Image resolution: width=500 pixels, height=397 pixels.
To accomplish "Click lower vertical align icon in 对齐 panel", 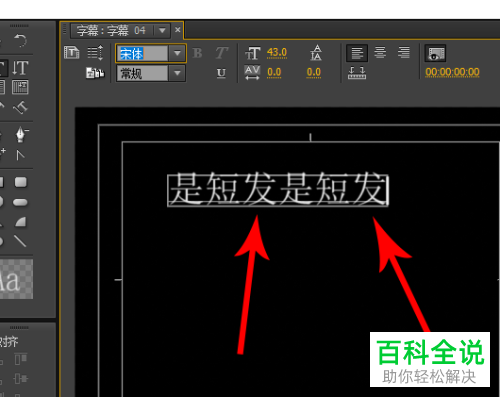I will [x=21, y=379].
